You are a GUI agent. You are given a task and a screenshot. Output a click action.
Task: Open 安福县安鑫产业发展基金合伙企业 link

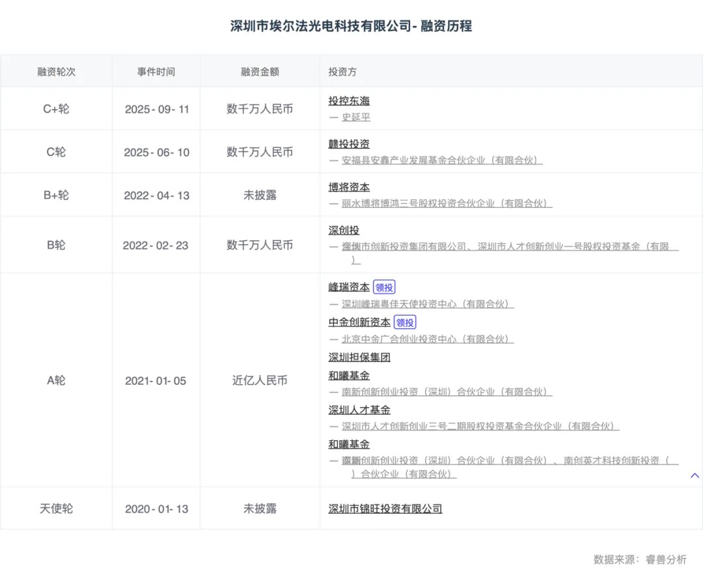[x=441, y=160]
